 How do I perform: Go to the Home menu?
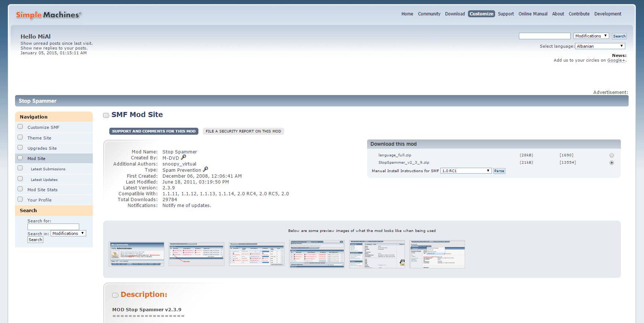tap(407, 14)
